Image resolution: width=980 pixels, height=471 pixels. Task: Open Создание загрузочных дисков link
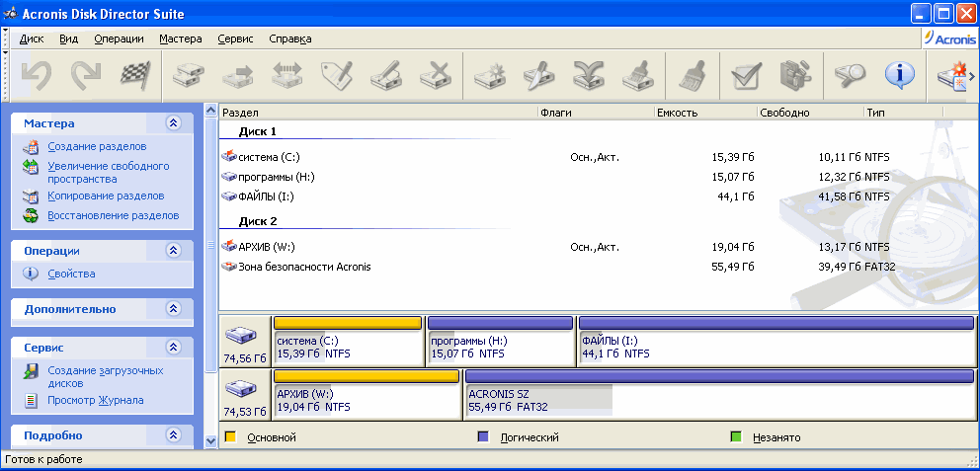[106, 376]
